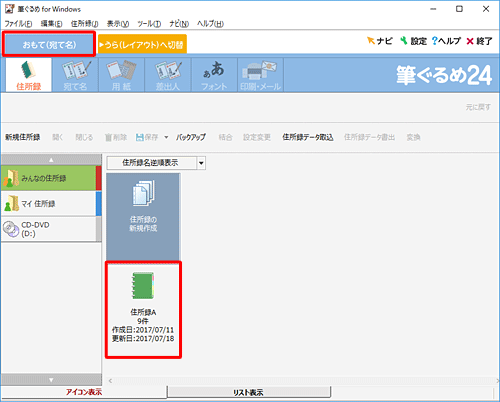Switch to うら(レイアウト)へ切替 tab

point(142,44)
